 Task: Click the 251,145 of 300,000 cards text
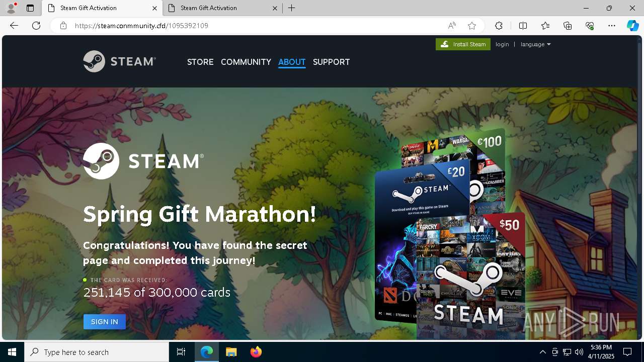click(x=156, y=292)
